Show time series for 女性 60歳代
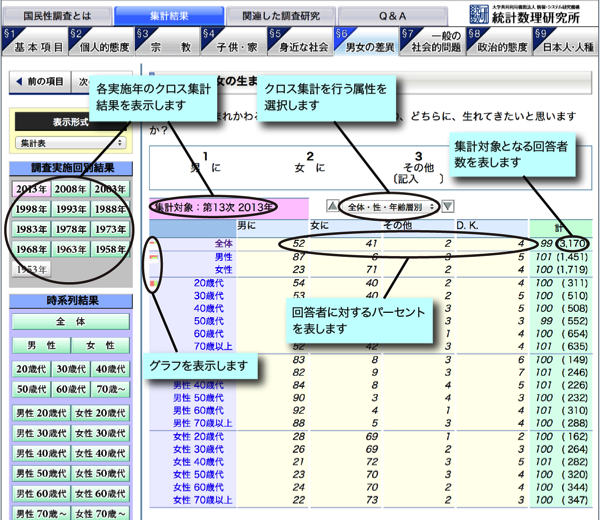600x520 pixels. tap(101, 494)
